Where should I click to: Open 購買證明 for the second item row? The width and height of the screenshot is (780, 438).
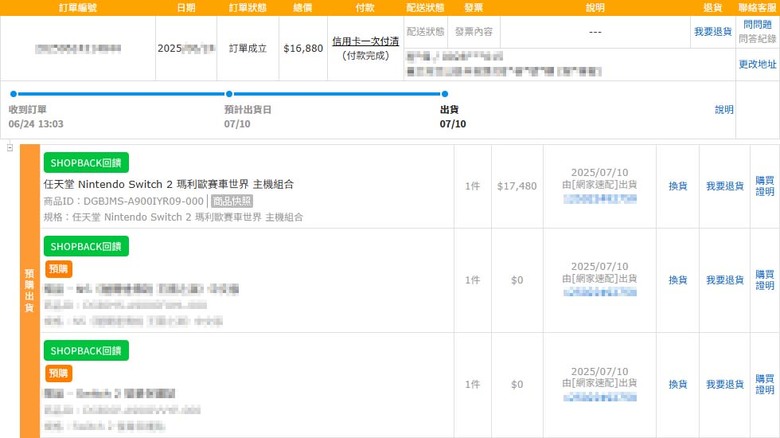point(765,280)
